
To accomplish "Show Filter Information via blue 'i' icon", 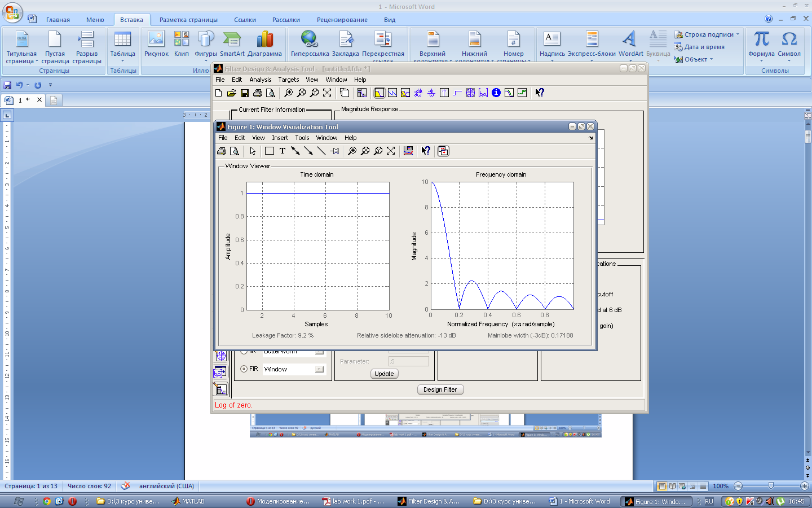I will click(496, 93).
